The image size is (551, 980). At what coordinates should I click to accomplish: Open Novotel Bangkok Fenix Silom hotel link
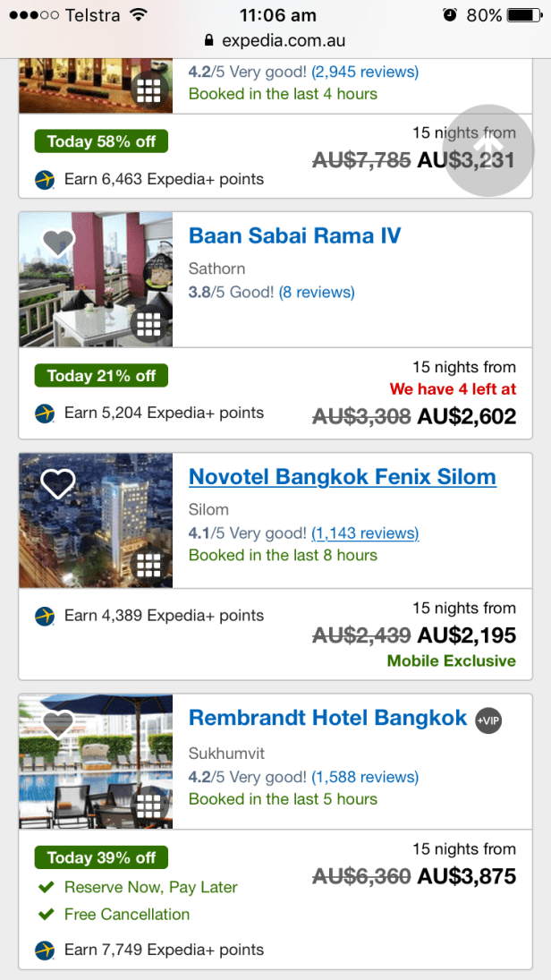point(342,477)
